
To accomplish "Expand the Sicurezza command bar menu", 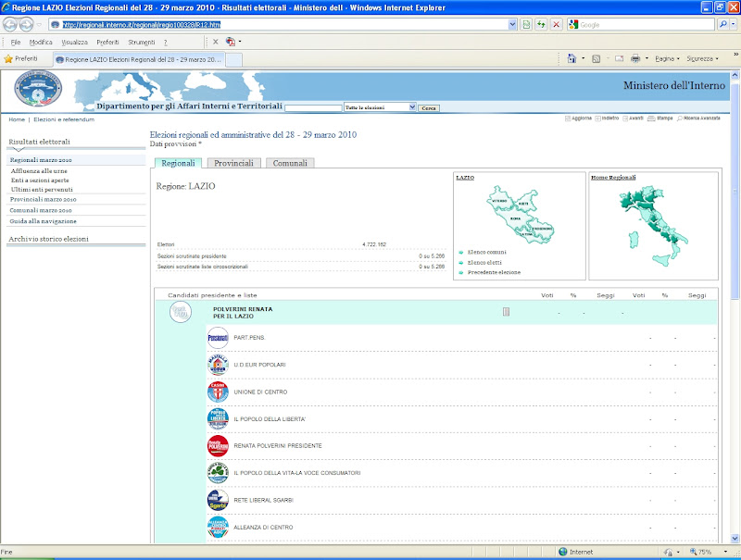I will coord(704,58).
